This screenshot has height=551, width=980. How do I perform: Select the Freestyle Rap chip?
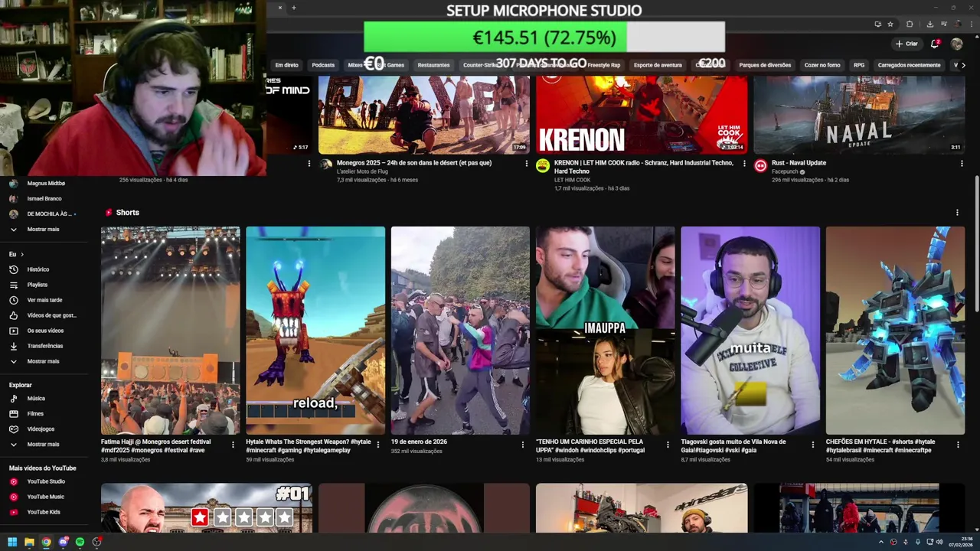tap(604, 65)
